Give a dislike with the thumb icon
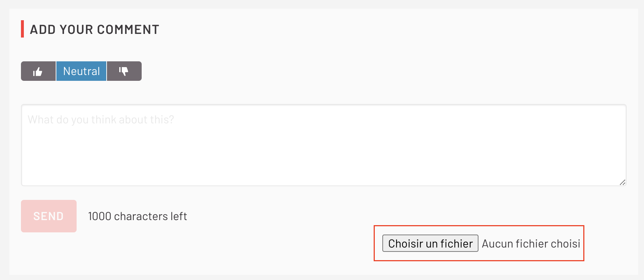 click(124, 71)
